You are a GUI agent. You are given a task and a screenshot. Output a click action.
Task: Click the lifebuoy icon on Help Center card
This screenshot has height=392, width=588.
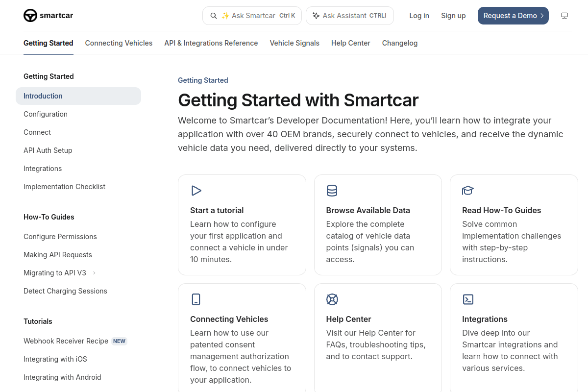(x=332, y=299)
